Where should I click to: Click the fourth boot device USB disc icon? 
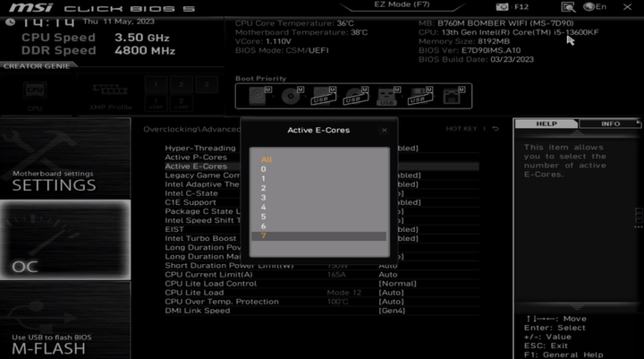point(356,96)
